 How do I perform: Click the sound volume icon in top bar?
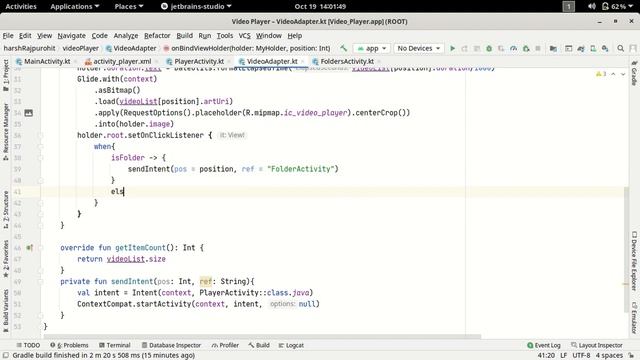(x=592, y=7)
